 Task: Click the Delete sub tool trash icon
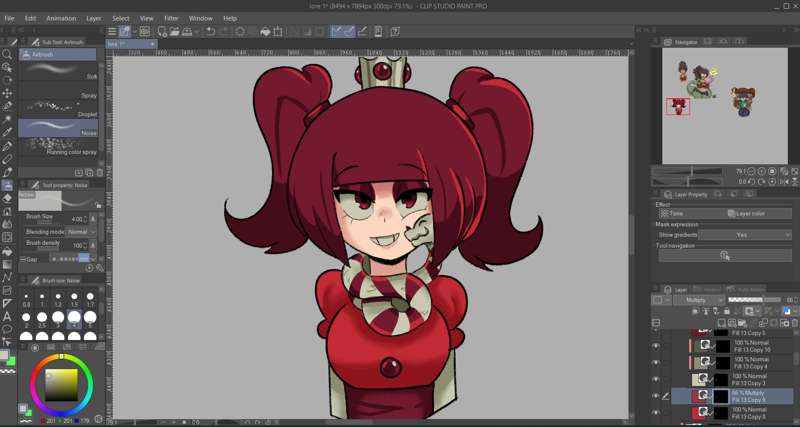tap(99, 172)
